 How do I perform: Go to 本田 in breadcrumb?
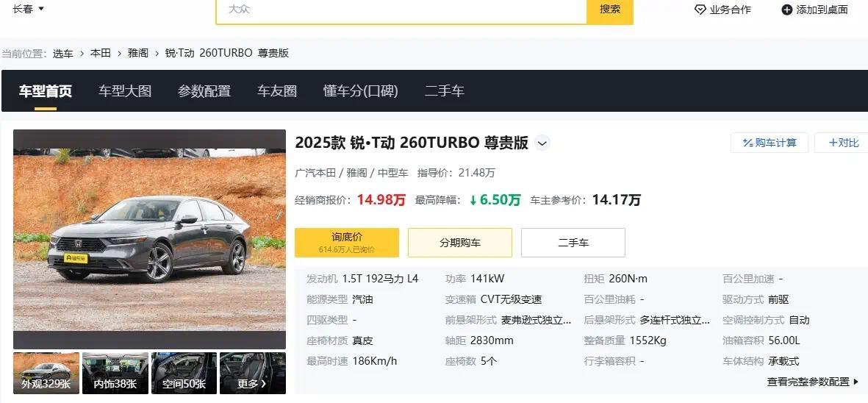point(101,54)
